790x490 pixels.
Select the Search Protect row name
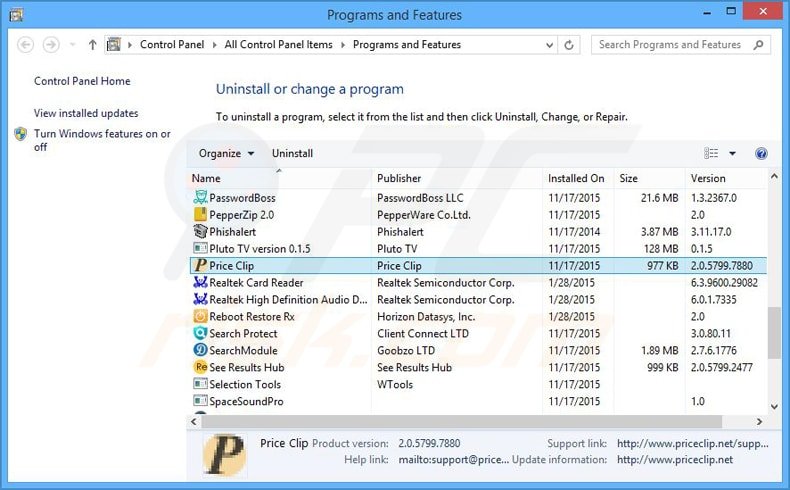243,333
